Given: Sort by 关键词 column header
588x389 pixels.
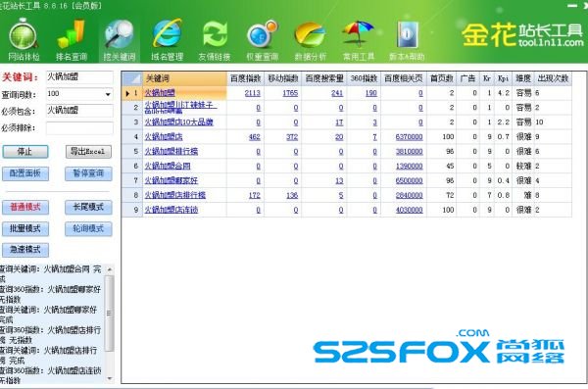Looking at the screenshot, I should coord(184,78).
